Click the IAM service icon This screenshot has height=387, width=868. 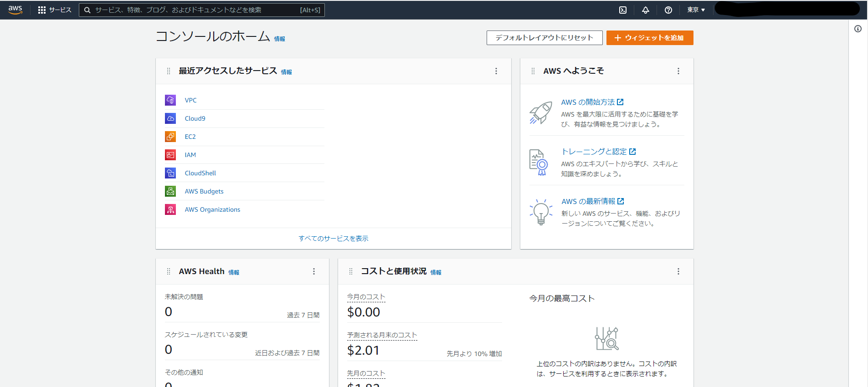[170, 155]
